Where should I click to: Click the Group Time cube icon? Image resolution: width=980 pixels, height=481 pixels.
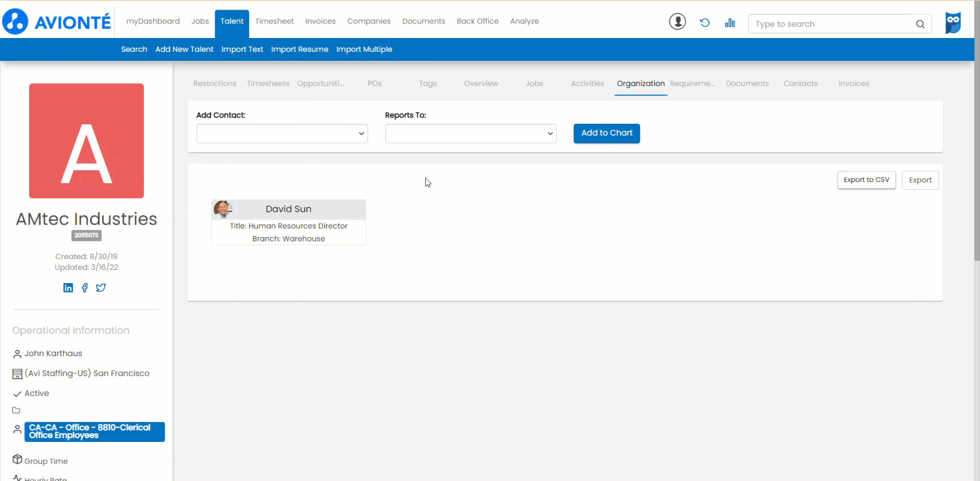click(17, 459)
